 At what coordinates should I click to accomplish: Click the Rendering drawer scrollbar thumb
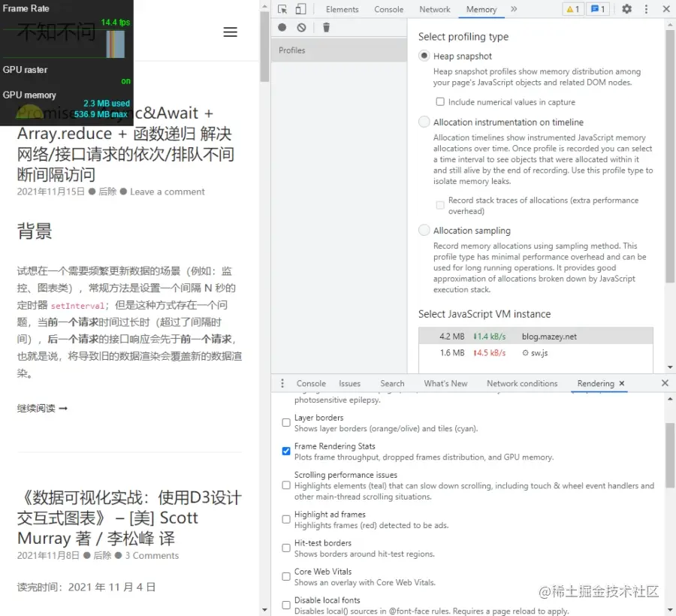click(669, 455)
